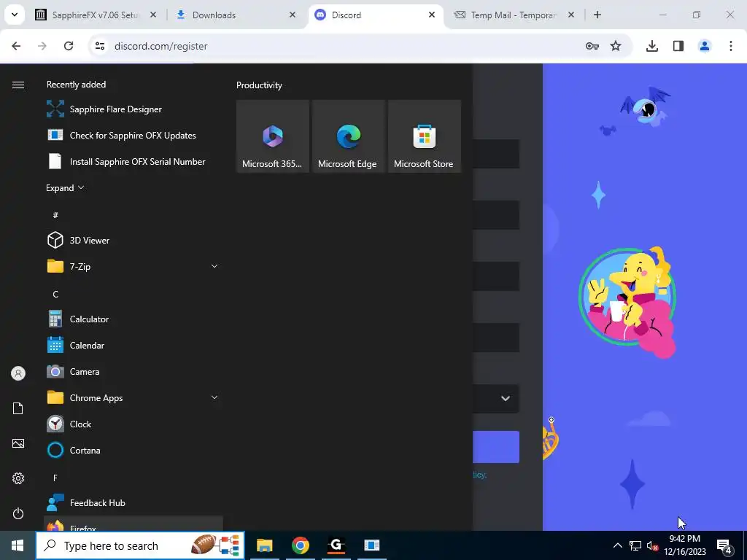Switch to the Temp Mail tab
Image resolution: width=747 pixels, height=560 pixels.
click(514, 15)
